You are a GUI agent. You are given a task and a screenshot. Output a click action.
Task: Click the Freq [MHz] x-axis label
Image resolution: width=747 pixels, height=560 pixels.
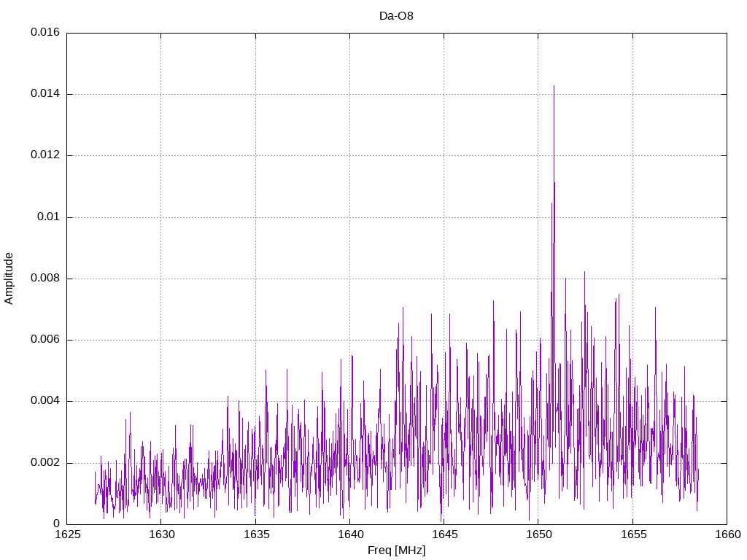click(396, 551)
